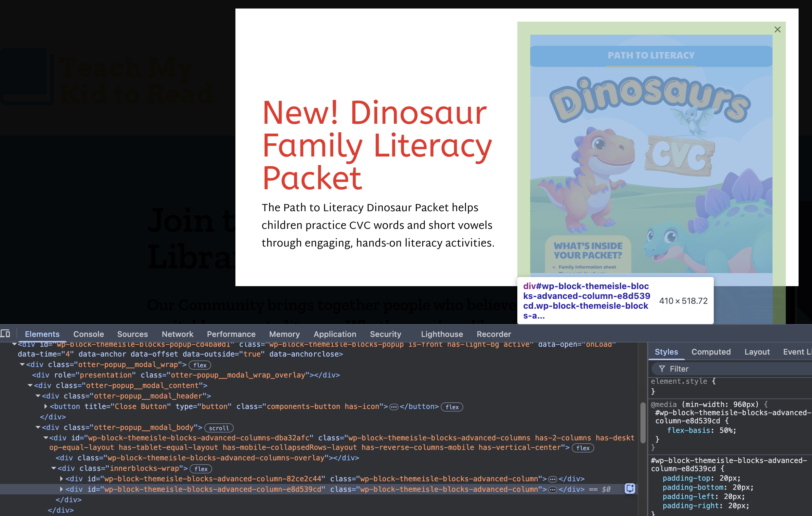Image resolution: width=812 pixels, height=516 pixels.
Task: Open the Memory tab
Action: [284, 334]
